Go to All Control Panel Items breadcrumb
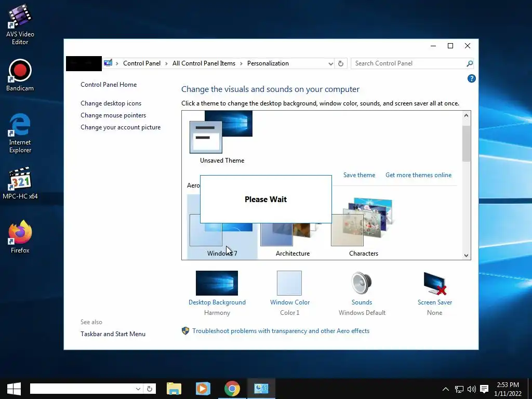This screenshot has width=532, height=399. click(204, 63)
